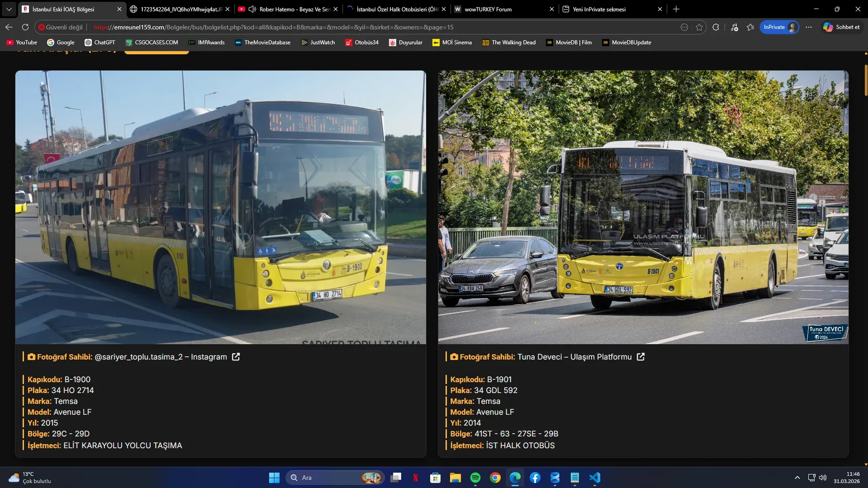Click the InPrivate profile button
The height and width of the screenshot is (488, 868).
point(779,27)
